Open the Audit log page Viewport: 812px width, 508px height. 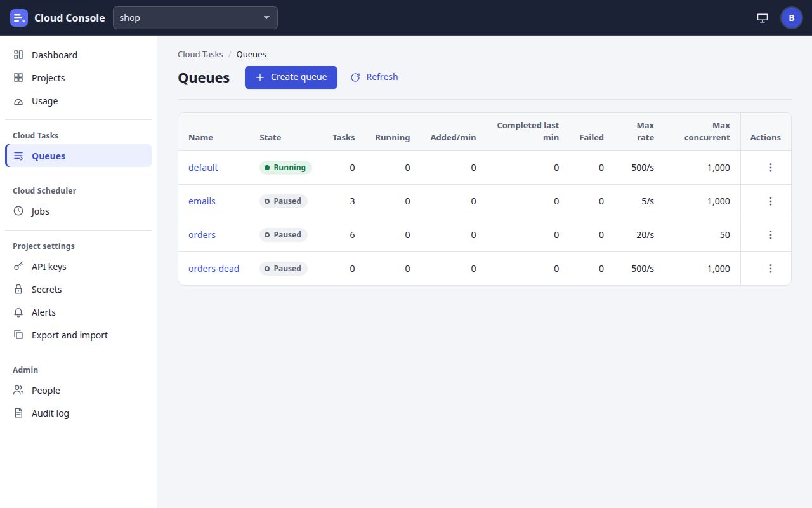pyautogui.click(x=78, y=413)
